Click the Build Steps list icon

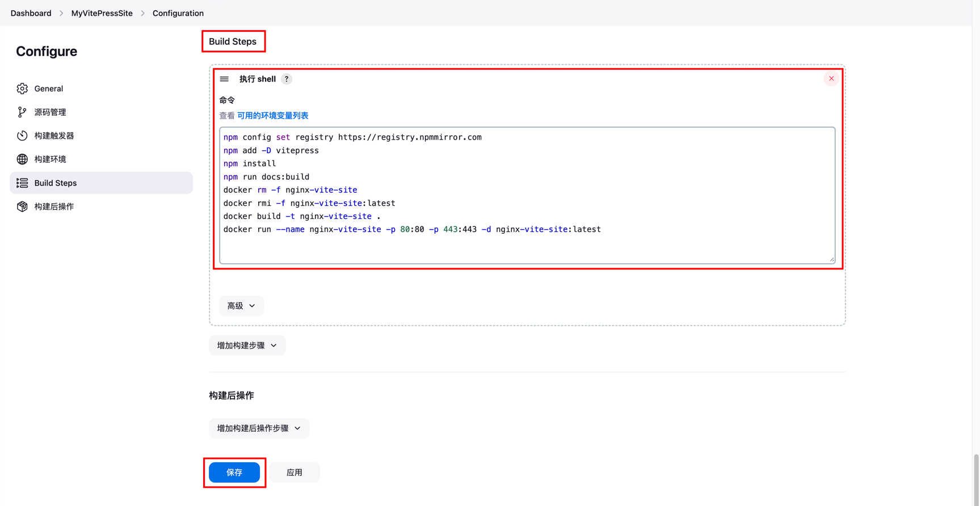pos(22,183)
